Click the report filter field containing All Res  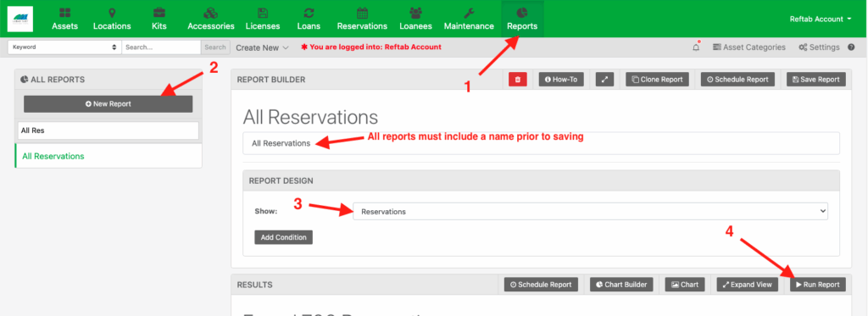click(108, 131)
